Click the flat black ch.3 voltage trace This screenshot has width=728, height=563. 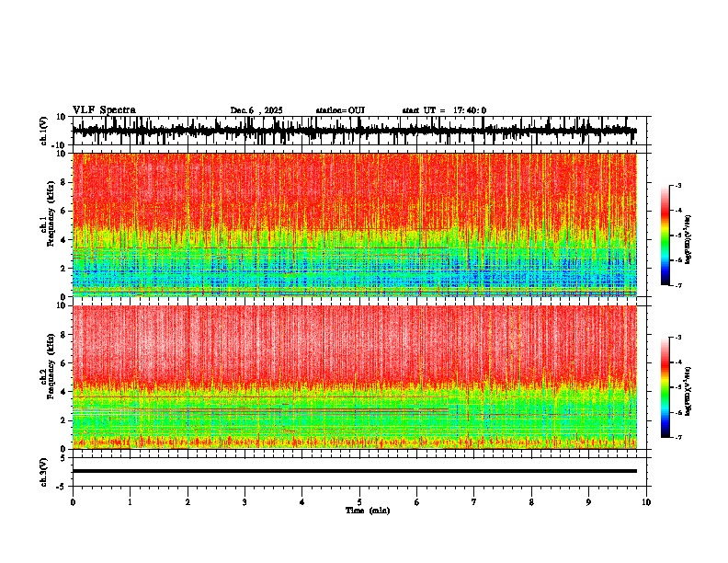tap(355, 471)
